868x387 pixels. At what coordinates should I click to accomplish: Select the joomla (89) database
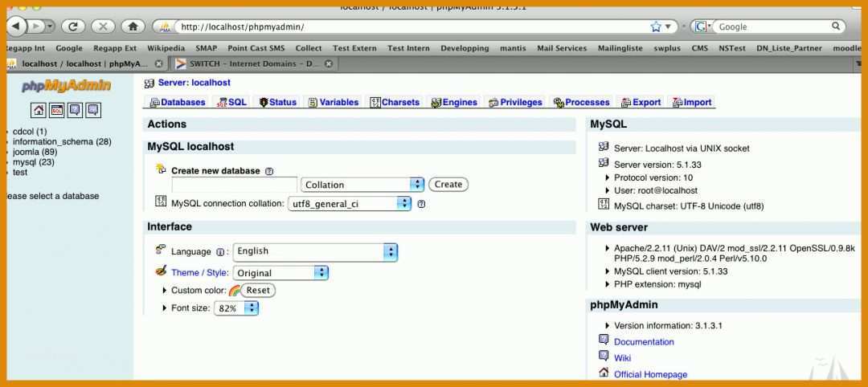[35, 152]
